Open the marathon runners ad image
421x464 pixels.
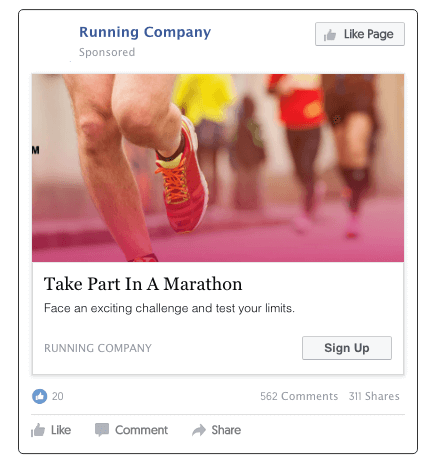(218, 168)
